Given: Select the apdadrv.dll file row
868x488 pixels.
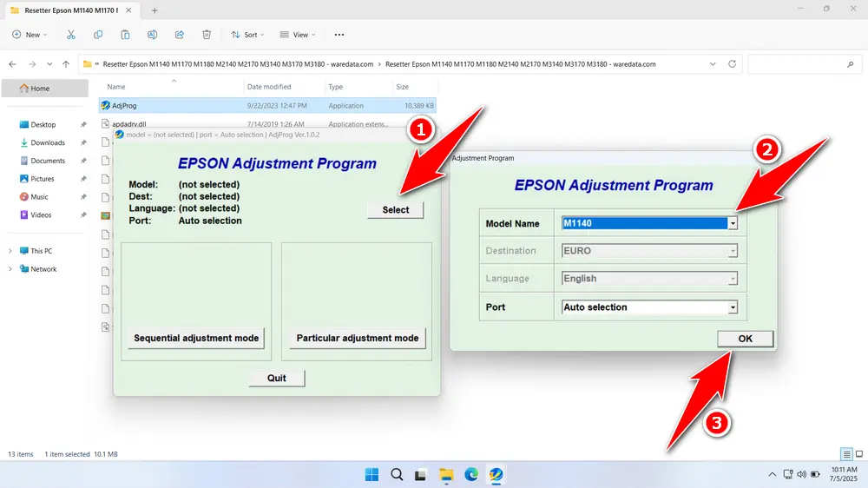Looking at the screenshot, I should pos(268,124).
